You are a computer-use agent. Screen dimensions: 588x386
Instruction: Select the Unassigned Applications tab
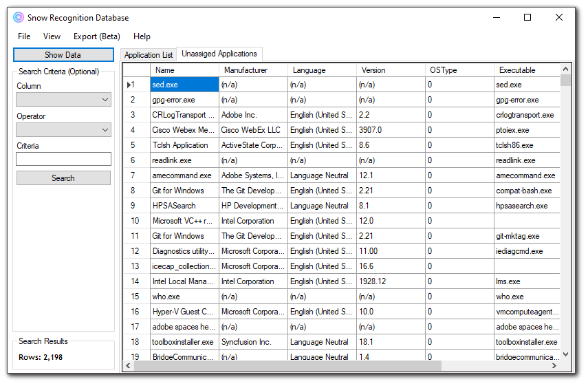coord(219,54)
